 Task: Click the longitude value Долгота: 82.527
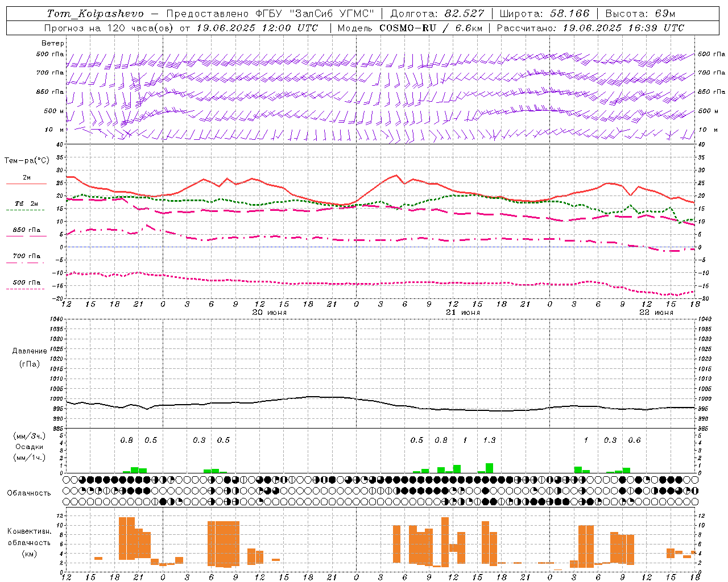pyautogui.click(x=437, y=14)
